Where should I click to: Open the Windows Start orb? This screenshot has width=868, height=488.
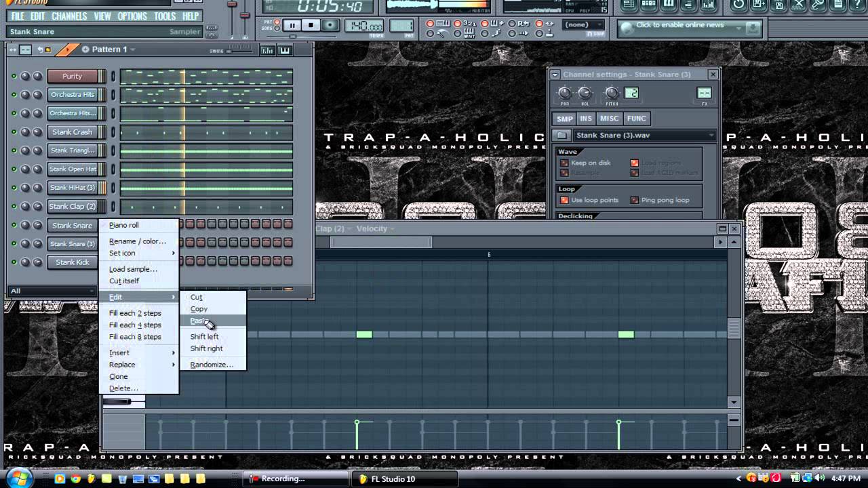tap(18, 478)
